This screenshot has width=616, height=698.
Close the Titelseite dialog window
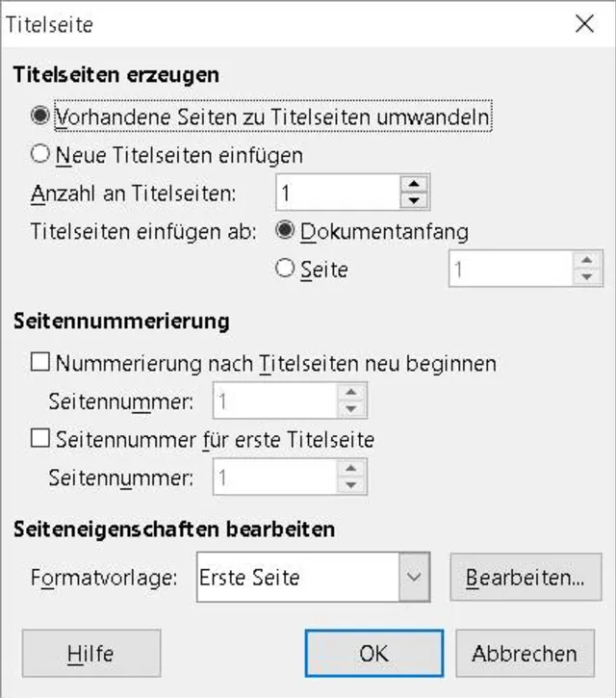[584, 24]
